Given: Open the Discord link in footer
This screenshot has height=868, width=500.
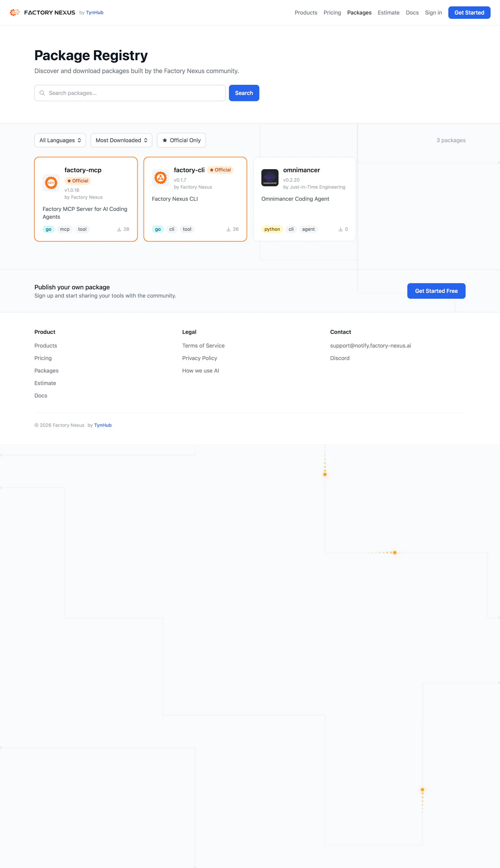Looking at the screenshot, I should 340,358.
